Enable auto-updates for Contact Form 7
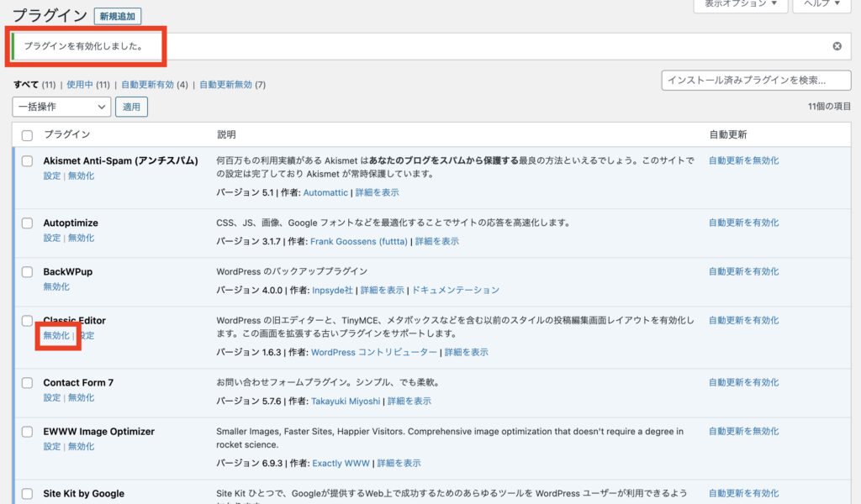861x504 pixels. (x=744, y=382)
